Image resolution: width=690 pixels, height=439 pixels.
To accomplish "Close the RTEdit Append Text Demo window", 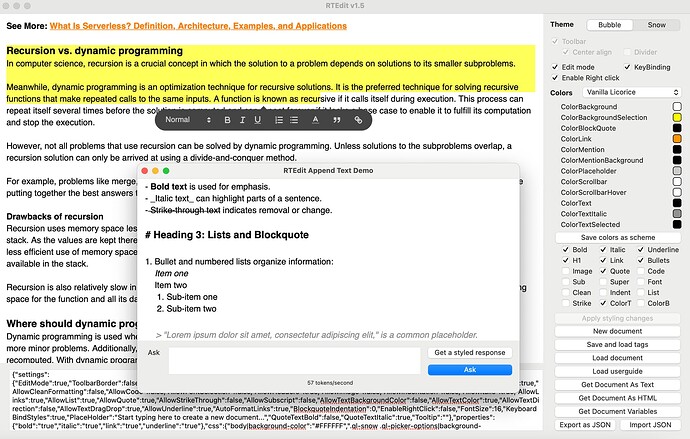I will click(145, 171).
